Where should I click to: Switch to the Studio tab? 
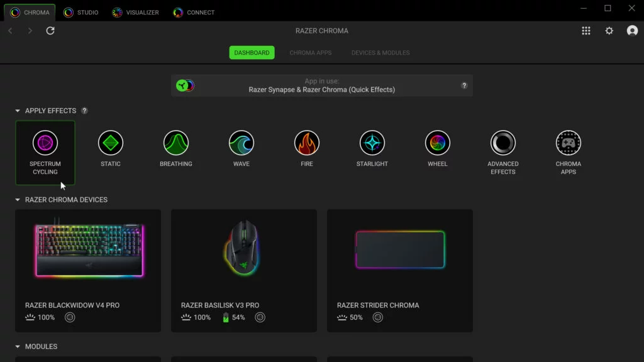click(81, 13)
